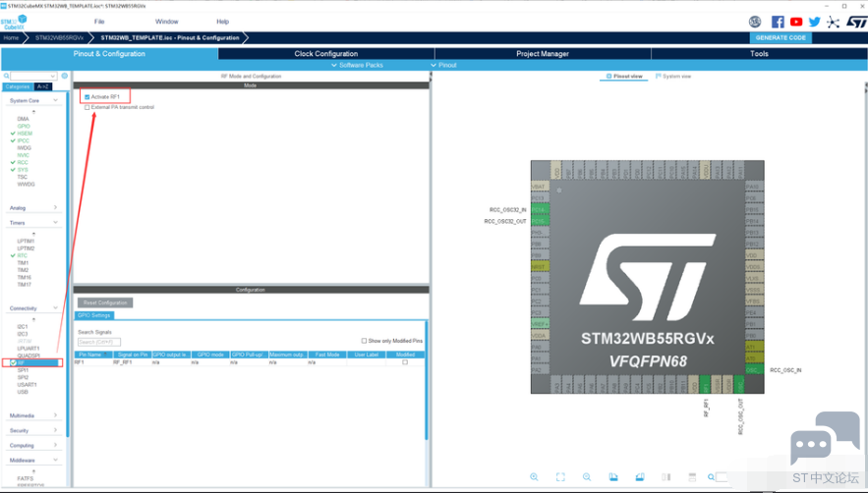Click the ST community network icon
Viewport: 868px width, 493px height.
(833, 23)
